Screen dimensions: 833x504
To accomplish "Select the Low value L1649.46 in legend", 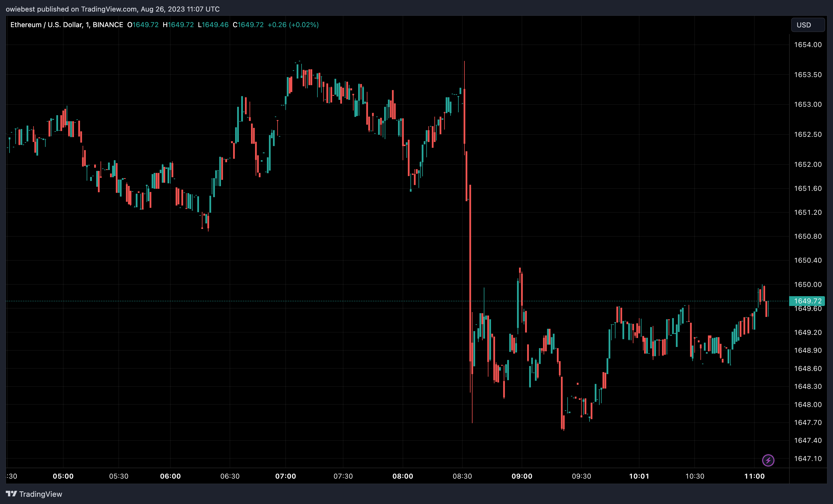I will point(213,25).
